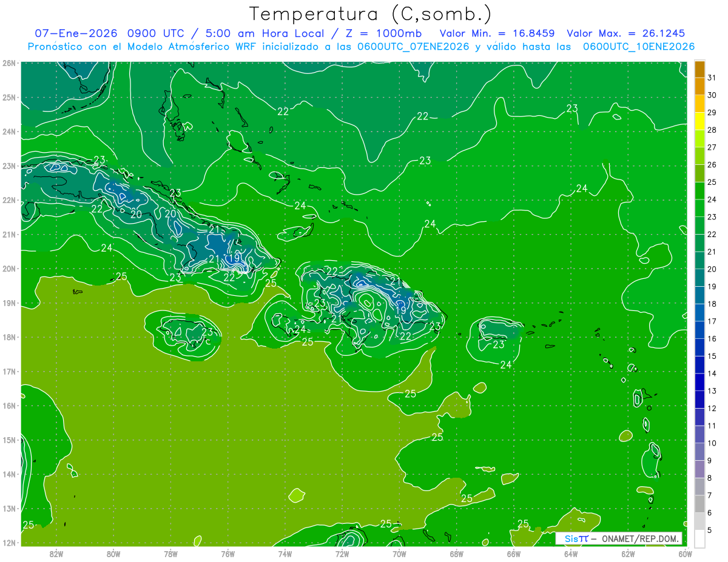Click the 14N latitude label
728x562 pixels.
[x=8, y=474]
